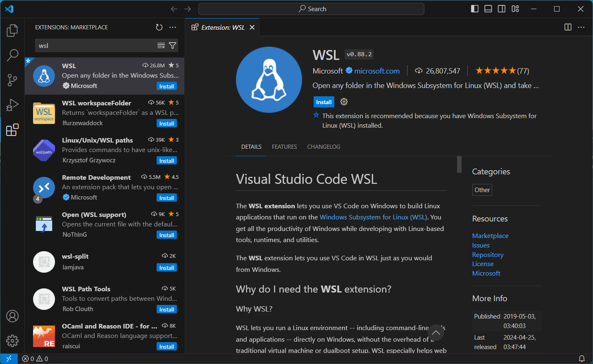Open the Manage gear in the activity bar
Viewport: 593px width, 364px height.
click(x=12, y=341)
